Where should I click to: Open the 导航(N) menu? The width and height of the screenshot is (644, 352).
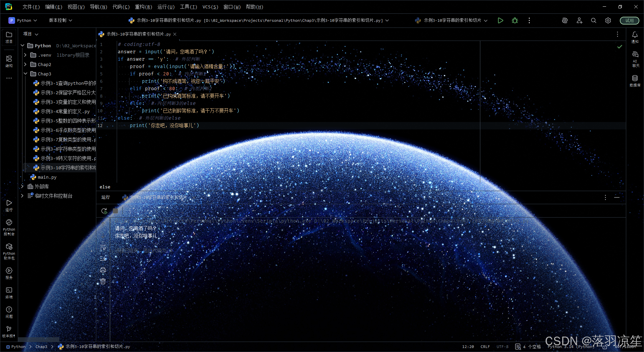(99, 7)
